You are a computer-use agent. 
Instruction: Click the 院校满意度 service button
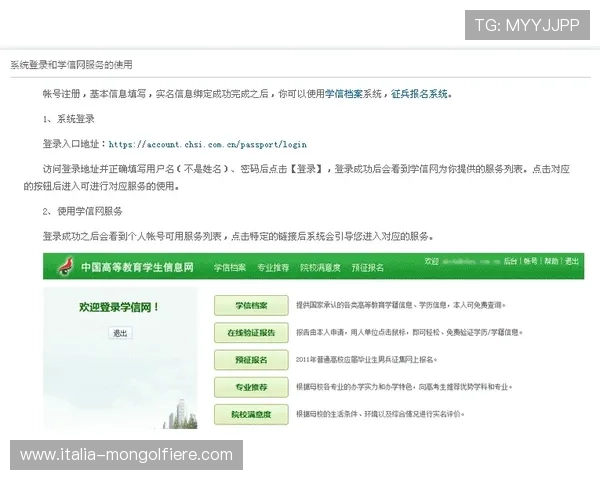pyautogui.click(x=251, y=414)
